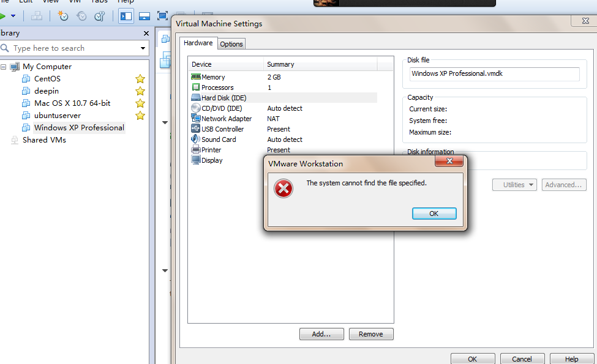Image resolution: width=597 pixels, height=364 pixels.
Task: Select the Memory device icon
Action: coord(196,77)
